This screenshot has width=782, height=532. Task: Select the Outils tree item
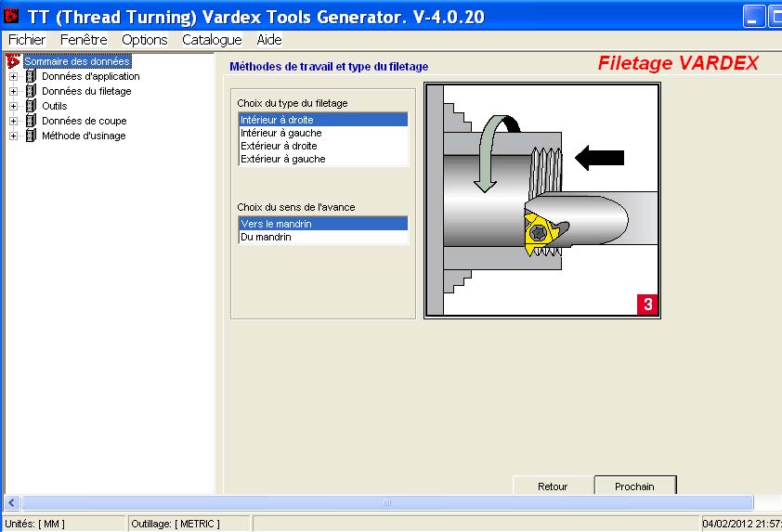pos(55,106)
